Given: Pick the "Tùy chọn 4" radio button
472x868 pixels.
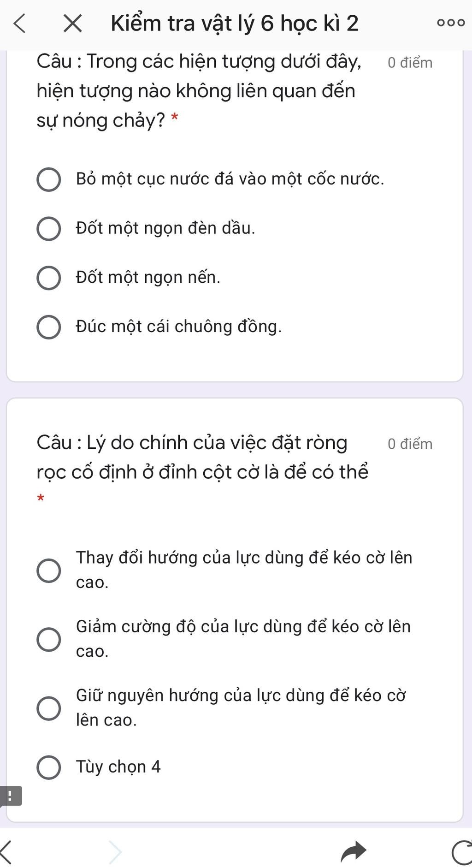Looking at the screenshot, I should (48, 767).
